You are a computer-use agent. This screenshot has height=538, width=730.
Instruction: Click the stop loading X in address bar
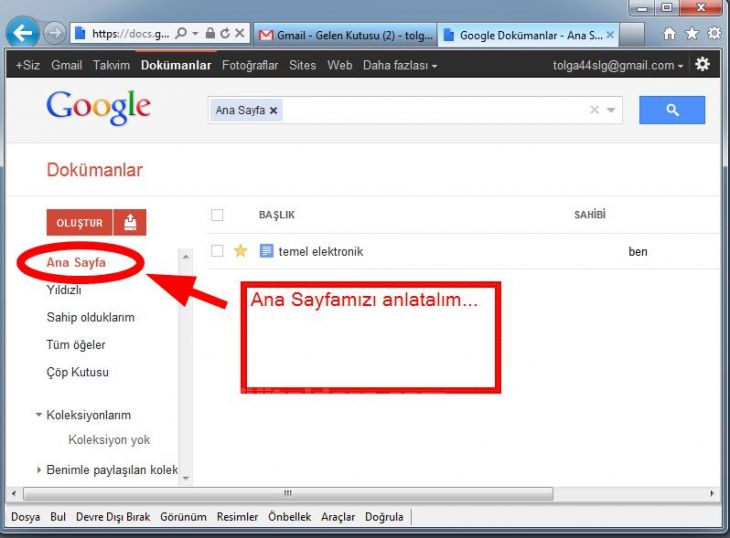[x=240, y=33]
